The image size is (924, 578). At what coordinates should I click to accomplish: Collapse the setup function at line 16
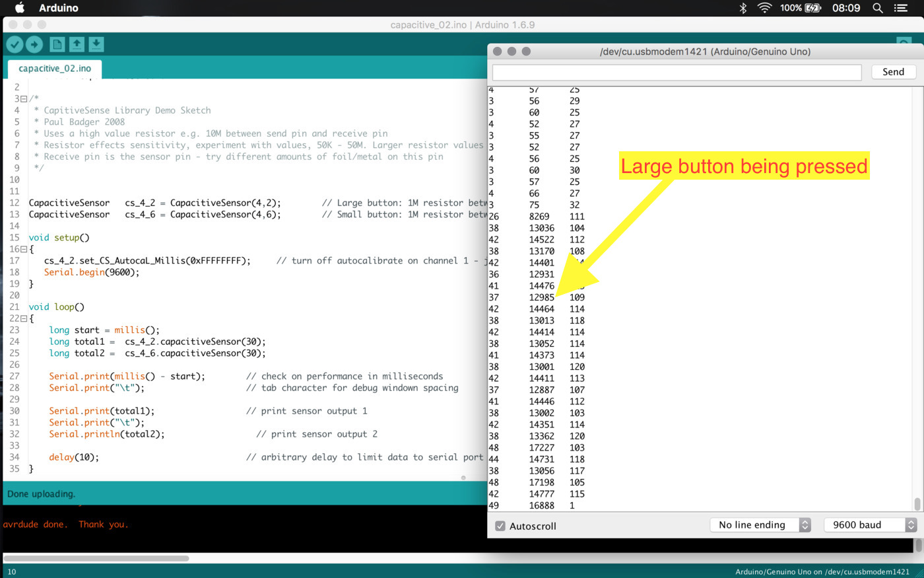pos(24,249)
